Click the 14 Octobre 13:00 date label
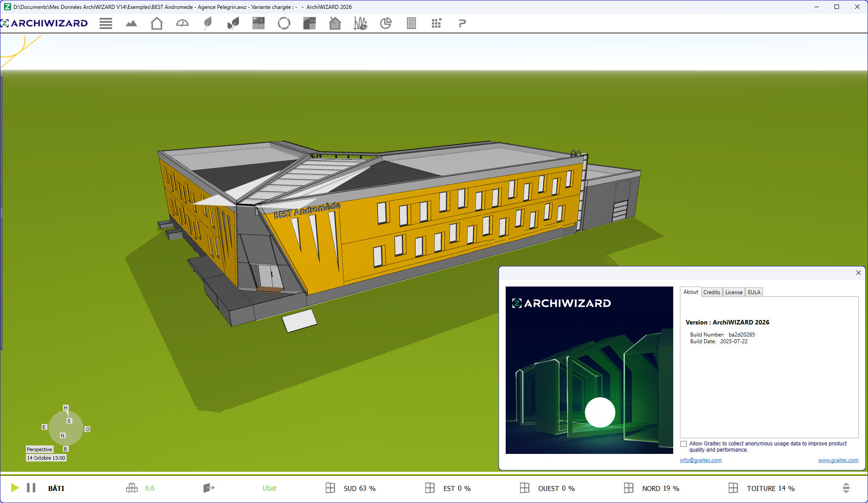 tap(46, 458)
